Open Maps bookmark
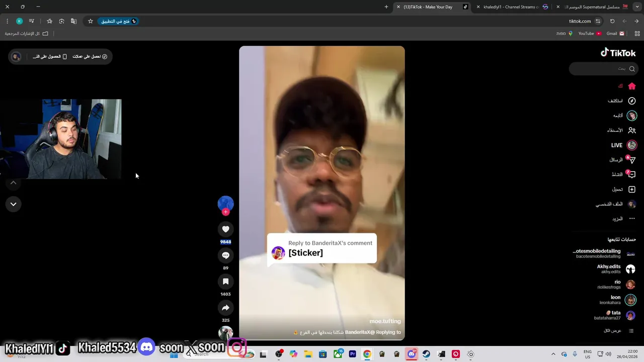This screenshot has width=644, height=362. pos(564,33)
